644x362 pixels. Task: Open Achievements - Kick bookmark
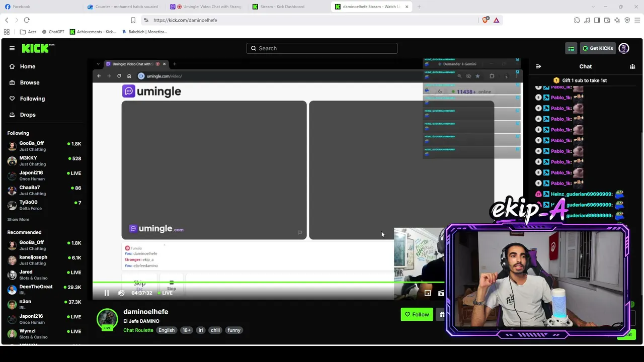pos(93,32)
